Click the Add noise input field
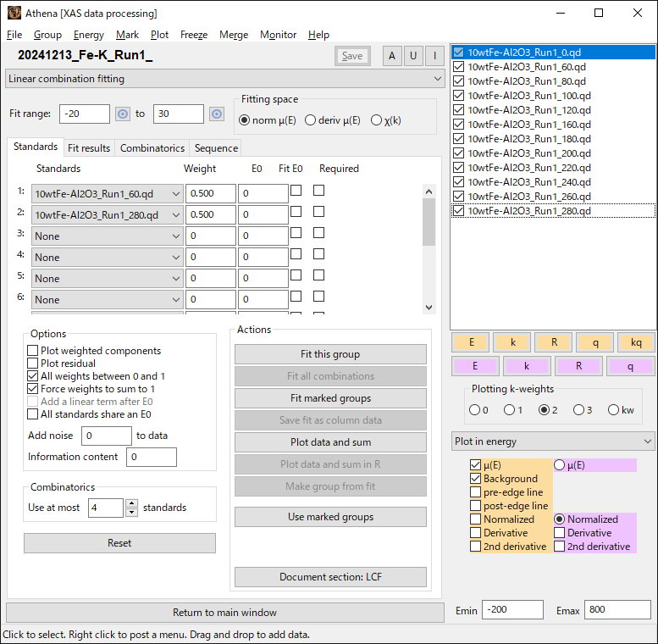This screenshot has width=658, height=644. (x=107, y=436)
